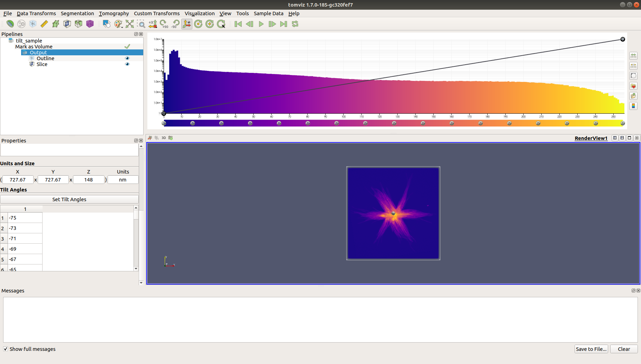The height and width of the screenshot is (364, 641).
Task: Click the Clear button in Messages
Action: coord(624,349)
